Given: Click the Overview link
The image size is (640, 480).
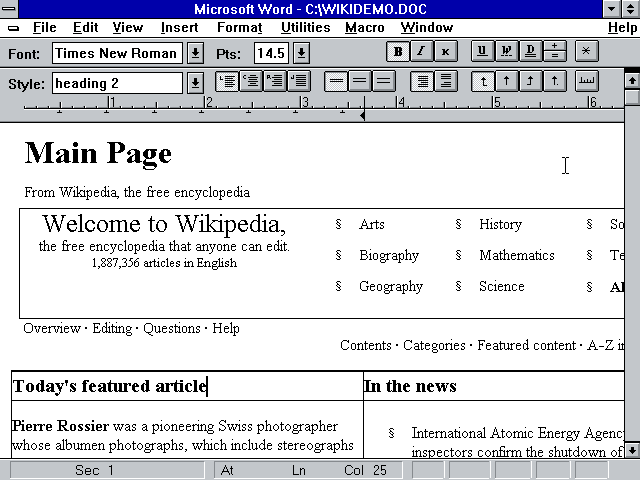Looking at the screenshot, I should point(52,328).
